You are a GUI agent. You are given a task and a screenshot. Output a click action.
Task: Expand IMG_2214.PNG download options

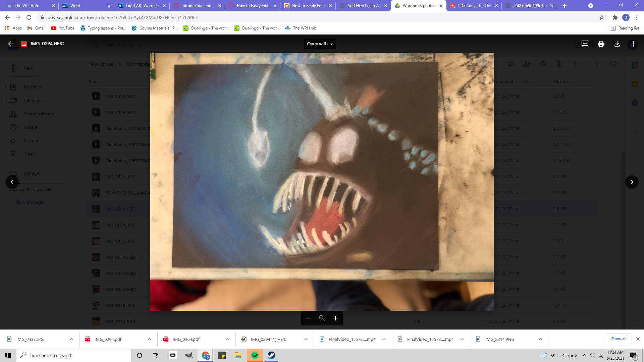coord(540,339)
